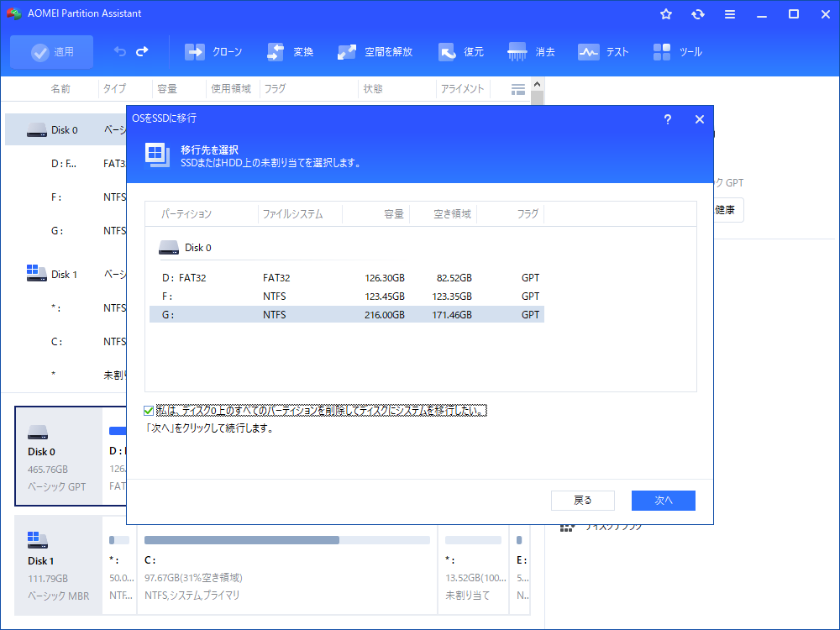840x630 pixels.
Task: Click the 適用 (Apply) button
Action: 51,51
